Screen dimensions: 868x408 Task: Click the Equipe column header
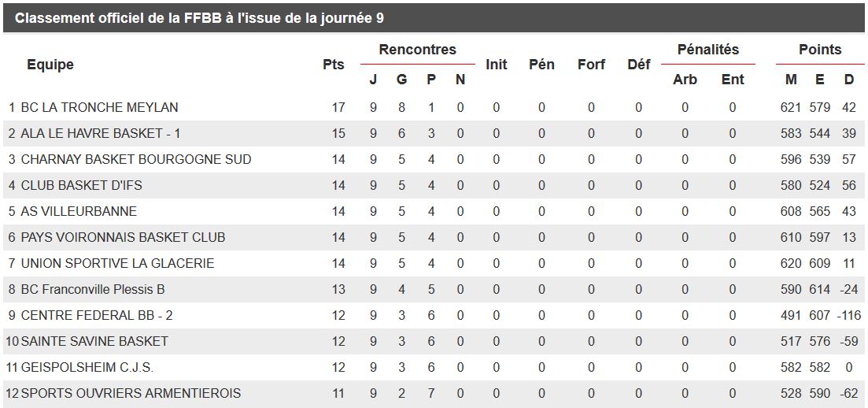click(50, 65)
